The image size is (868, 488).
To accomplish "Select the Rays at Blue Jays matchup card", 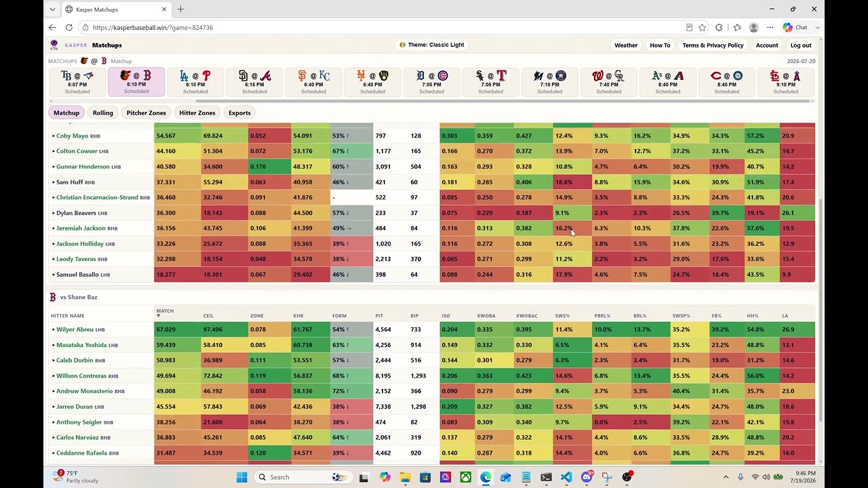I will point(77,82).
